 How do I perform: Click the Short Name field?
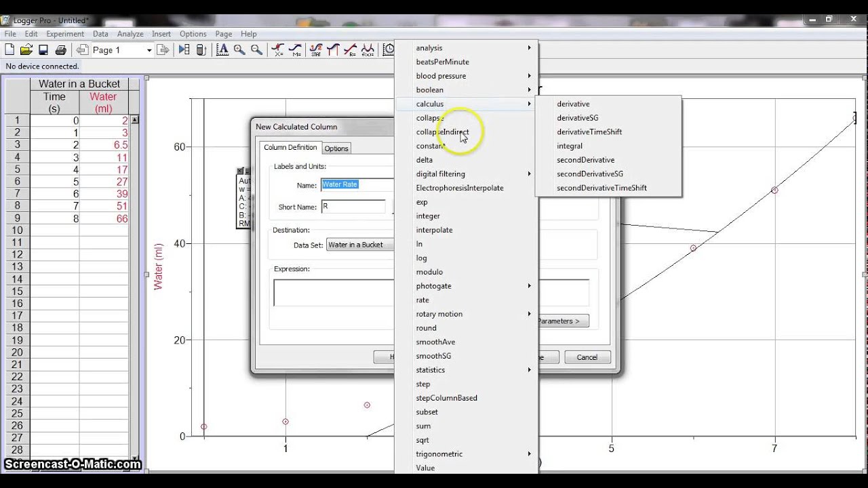353,207
